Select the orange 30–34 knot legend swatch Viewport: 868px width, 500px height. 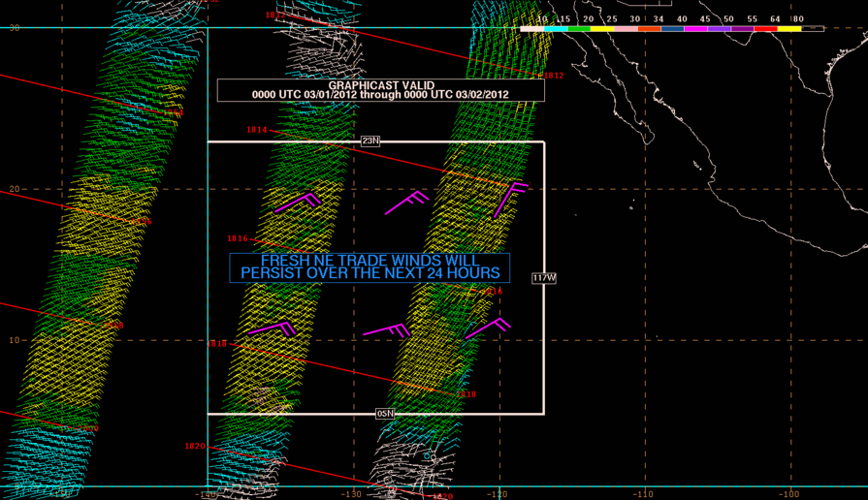[x=649, y=29]
